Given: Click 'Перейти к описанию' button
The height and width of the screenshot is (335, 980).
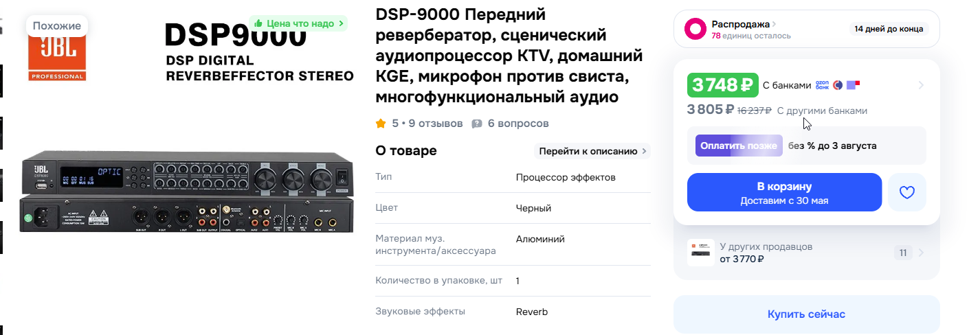Looking at the screenshot, I should tap(592, 151).
